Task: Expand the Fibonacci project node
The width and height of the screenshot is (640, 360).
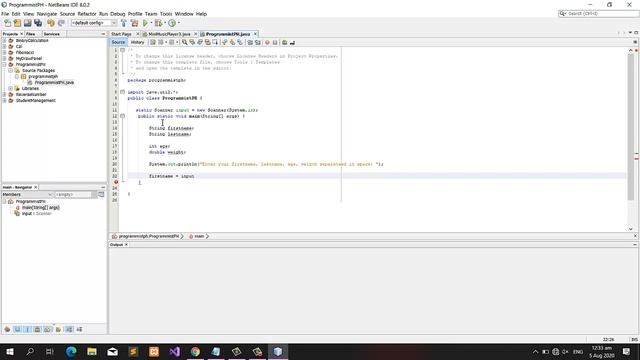Action: pyautogui.click(x=4, y=52)
